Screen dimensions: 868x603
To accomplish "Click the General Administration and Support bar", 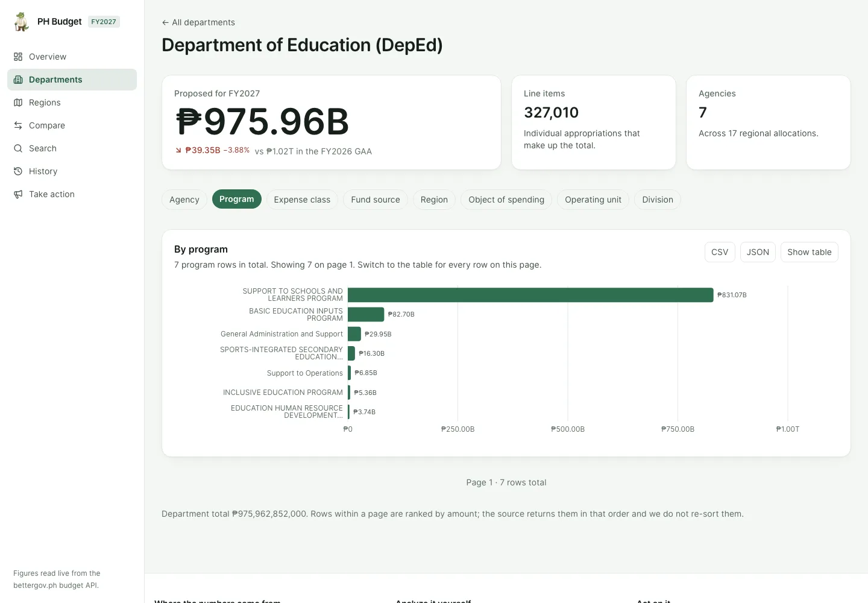I will (354, 334).
